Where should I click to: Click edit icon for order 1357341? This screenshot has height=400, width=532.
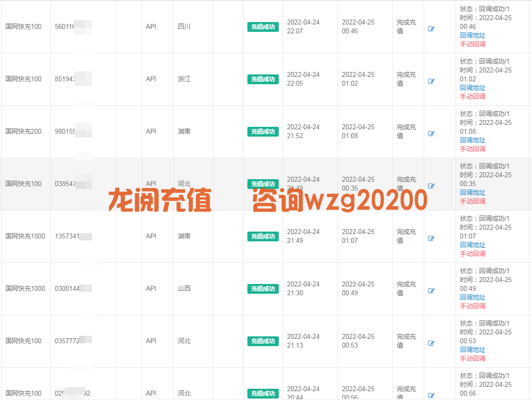[431, 238]
